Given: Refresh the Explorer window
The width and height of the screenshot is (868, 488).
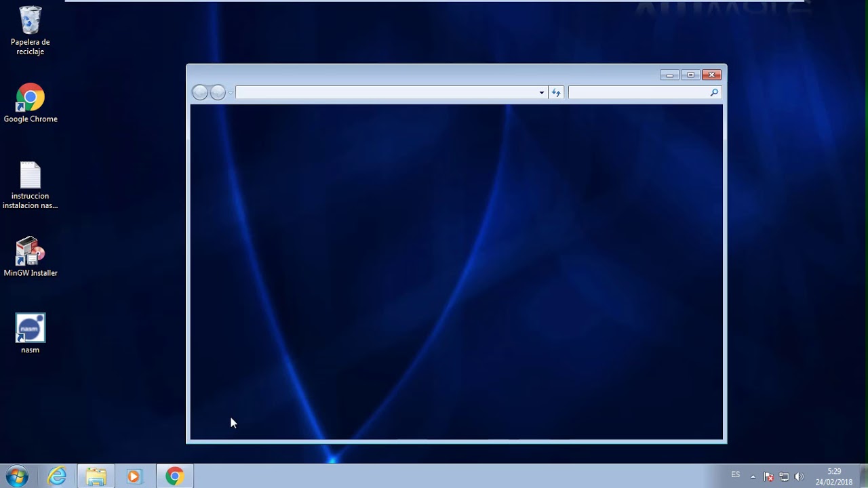Looking at the screenshot, I should [556, 92].
